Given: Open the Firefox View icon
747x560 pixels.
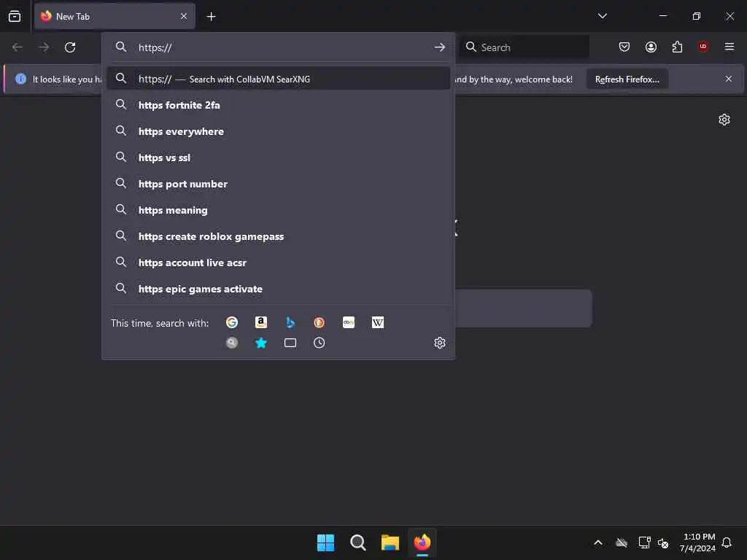Looking at the screenshot, I should pyautogui.click(x=15, y=16).
